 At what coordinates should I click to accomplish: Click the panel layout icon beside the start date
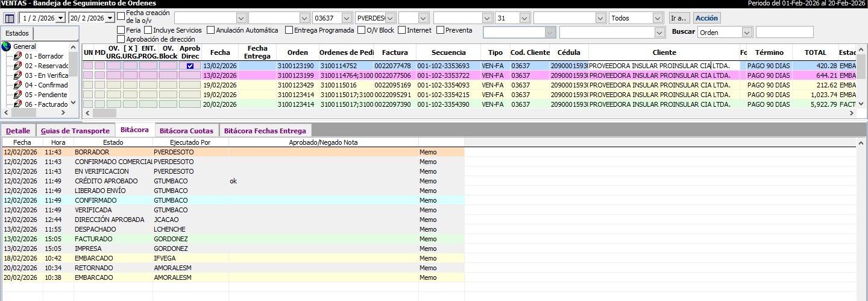pos(9,18)
